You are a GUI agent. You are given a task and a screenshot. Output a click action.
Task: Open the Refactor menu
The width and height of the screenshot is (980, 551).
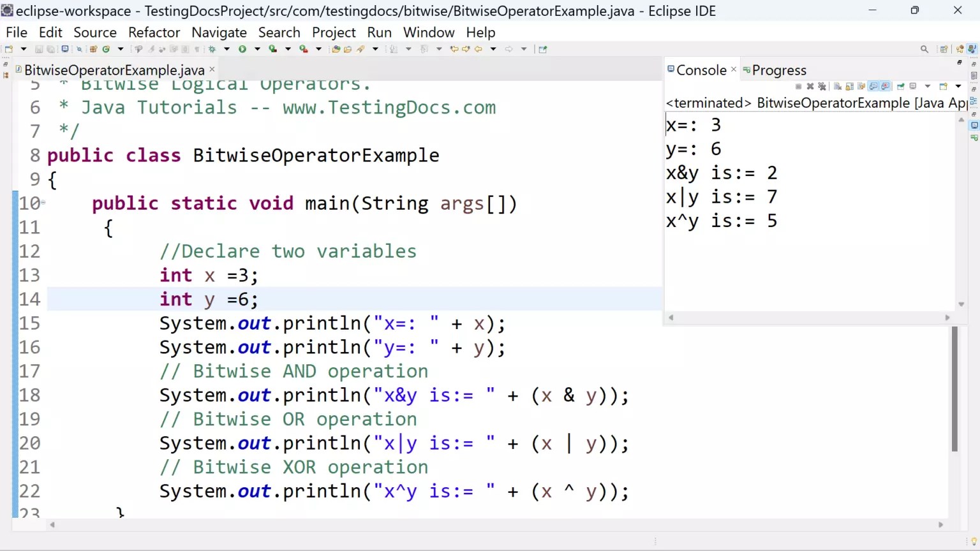[x=154, y=32]
